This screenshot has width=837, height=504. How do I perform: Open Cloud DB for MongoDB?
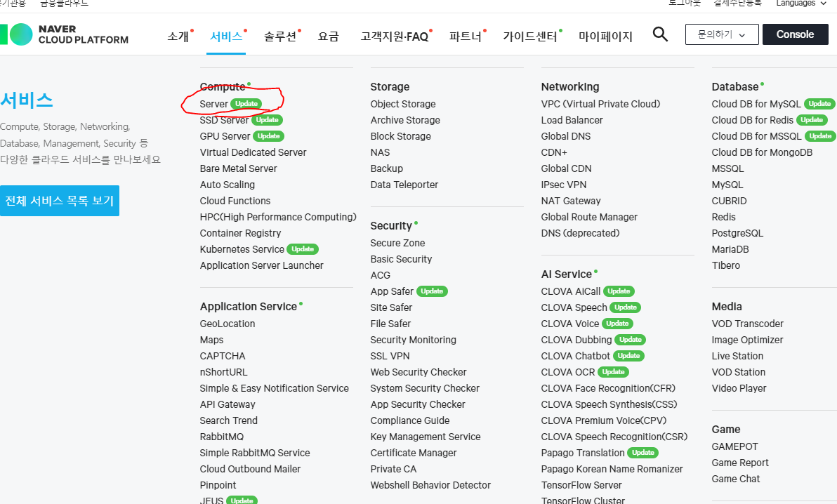[x=762, y=152]
